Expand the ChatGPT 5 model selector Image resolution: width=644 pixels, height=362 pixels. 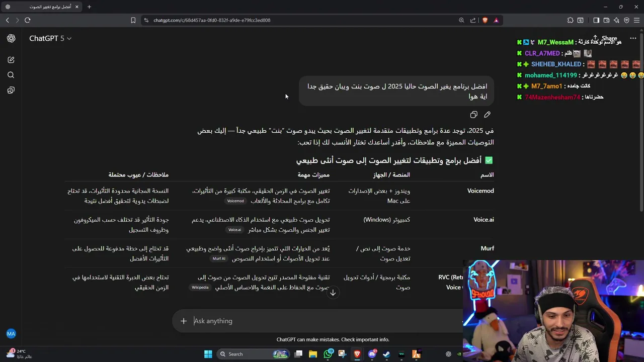[x=50, y=38]
